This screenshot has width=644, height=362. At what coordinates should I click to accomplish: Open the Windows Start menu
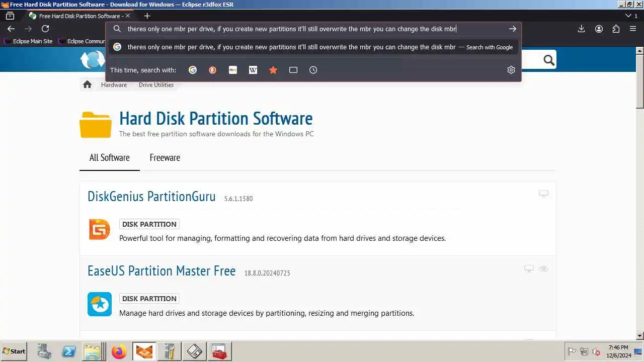[x=14, y=351]
